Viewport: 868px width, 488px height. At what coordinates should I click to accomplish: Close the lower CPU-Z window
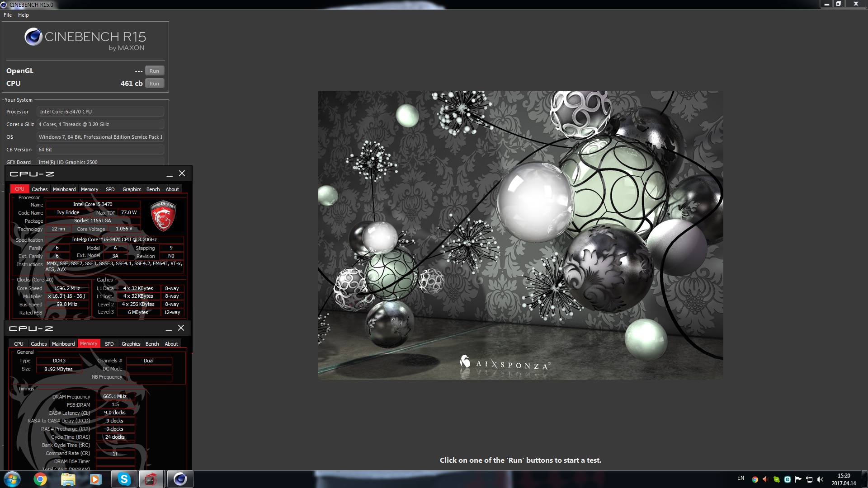(181, 328)
